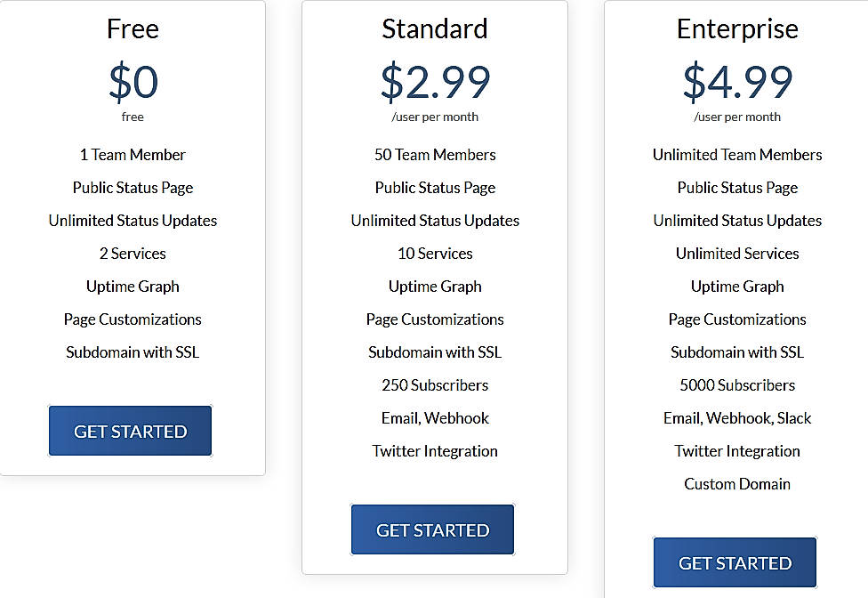Select the Standard plan title
Viewport: 868px width, 598px height.
click(434, 28)
